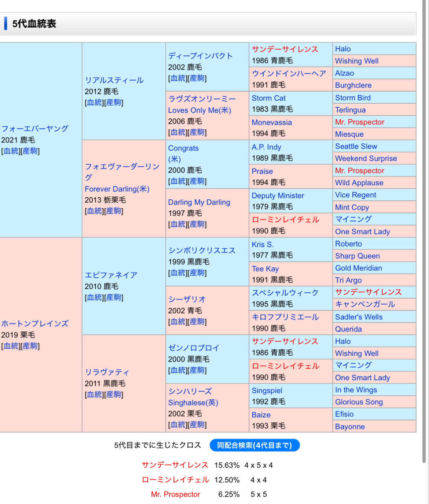
Task: Click the Roberto ancestor link
Action: click(x=348, y=244)
